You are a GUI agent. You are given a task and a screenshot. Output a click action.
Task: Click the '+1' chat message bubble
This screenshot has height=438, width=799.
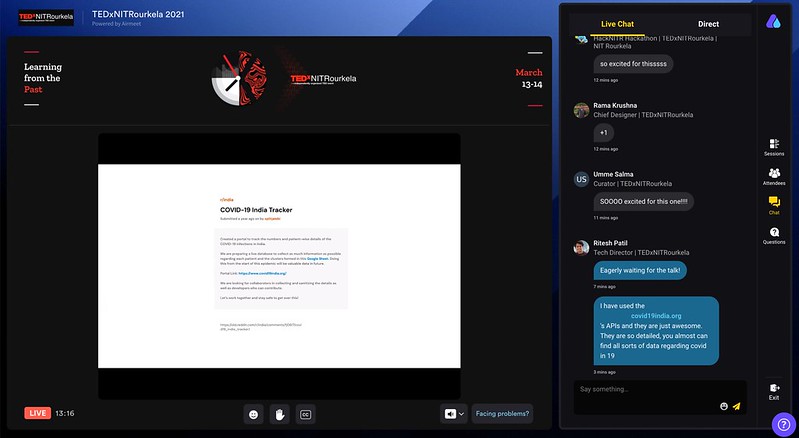tap(604, 133)
